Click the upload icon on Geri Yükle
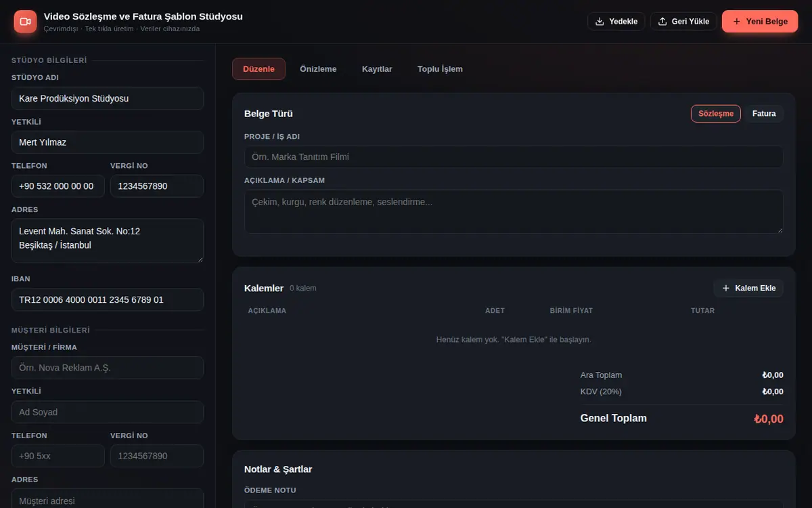The height and width of the screenshot is (508, 812). [x=662, y=22]
